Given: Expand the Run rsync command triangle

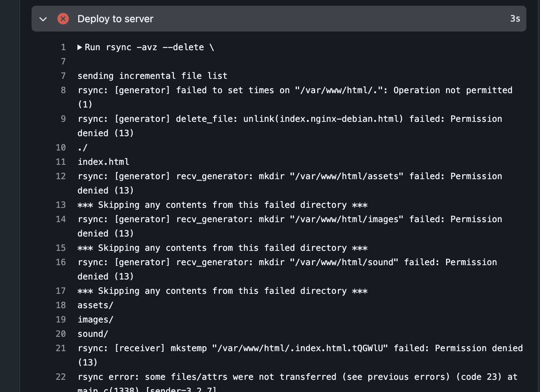Looking at the screenshot, I should pos(80,47).
